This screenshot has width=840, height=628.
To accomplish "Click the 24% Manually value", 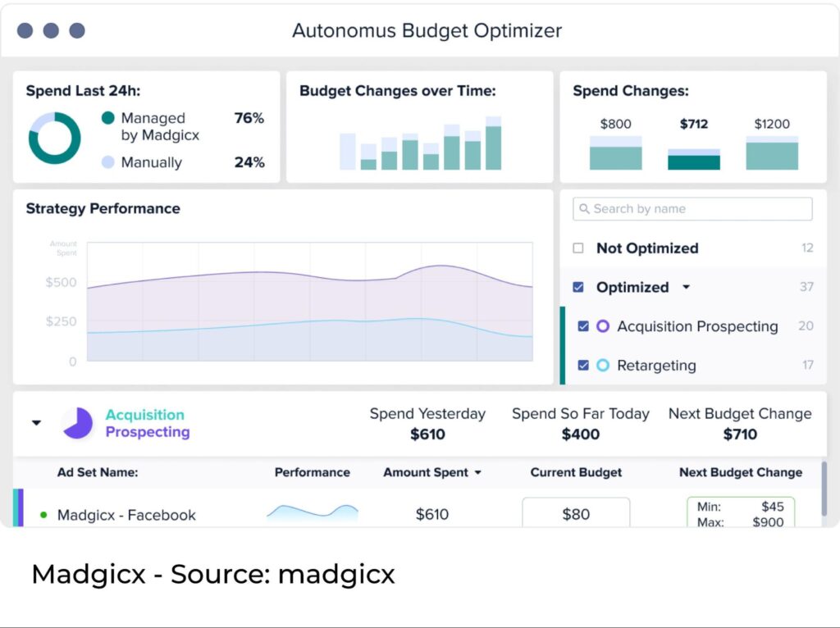I will (x=249, y=162).
